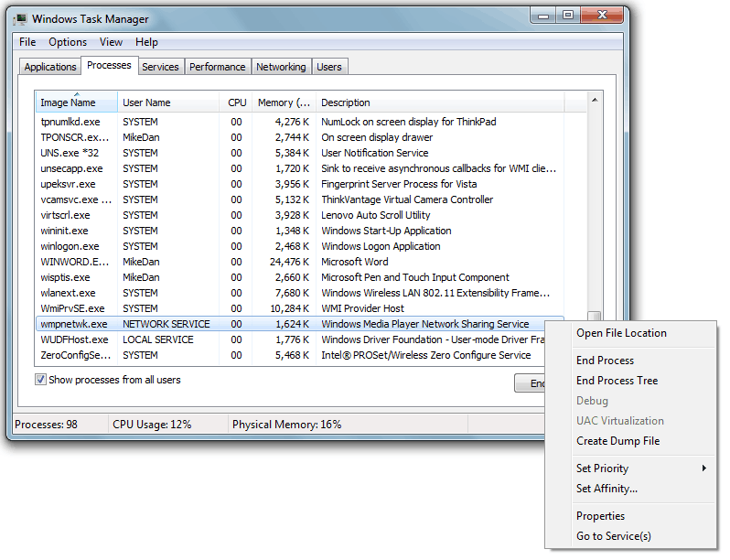This screenshot has width=730, height=560.
Task: Click the process list scrollbar thumb
Action: [594, 316]
